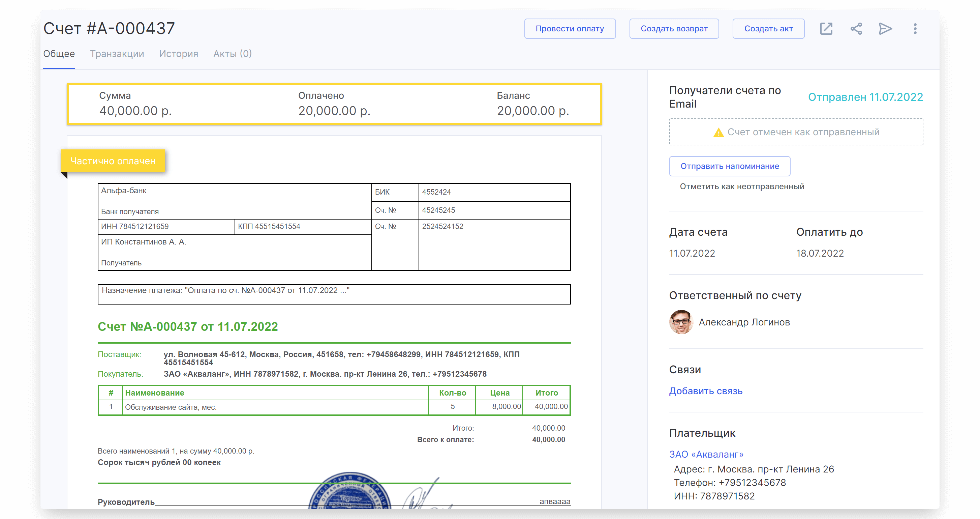Click the Частично оплачен status badge
980x519 pixels.
click(113, 161)
